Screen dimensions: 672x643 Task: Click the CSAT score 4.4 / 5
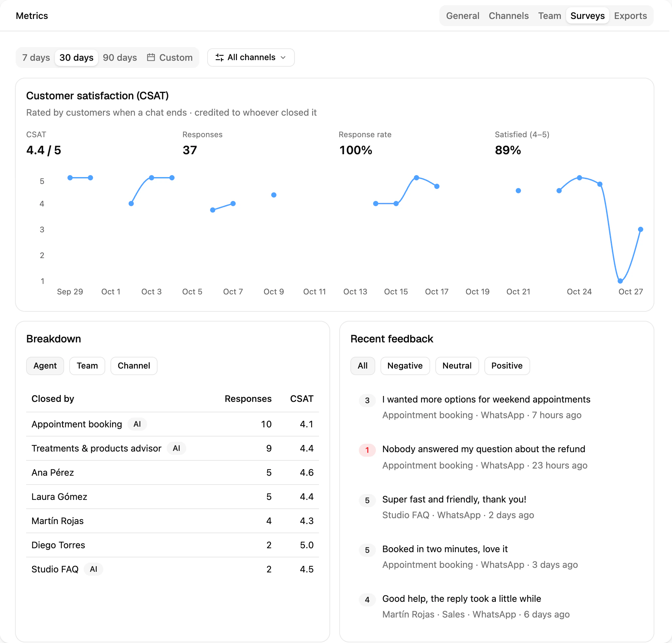click(x=43, y=150)
